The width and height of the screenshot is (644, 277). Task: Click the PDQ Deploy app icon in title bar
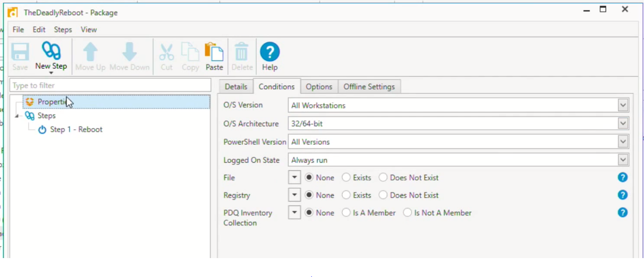click(13, 12)
